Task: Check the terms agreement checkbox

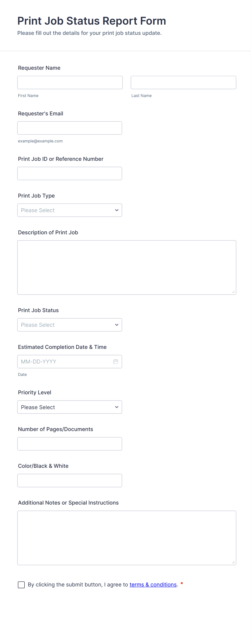Action: coord(21,585)
